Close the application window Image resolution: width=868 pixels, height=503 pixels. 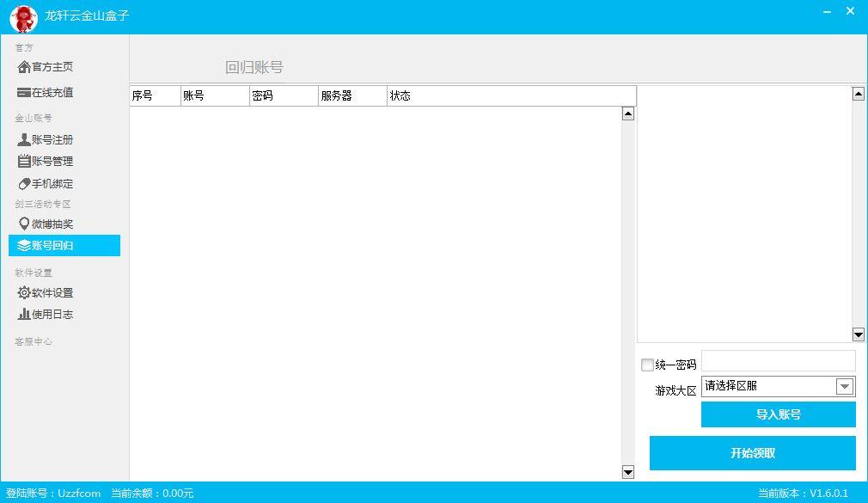pos(850,11)
